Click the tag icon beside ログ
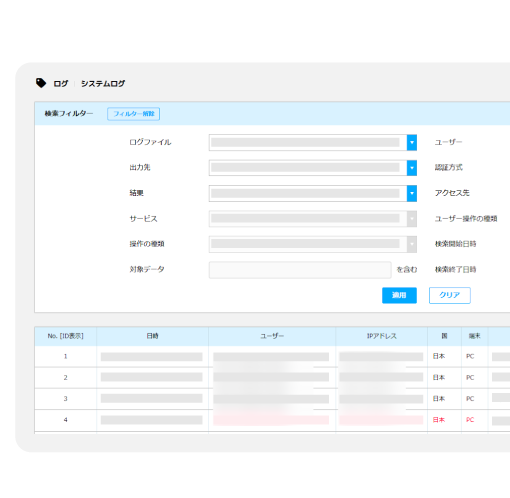 pos(41,83)
